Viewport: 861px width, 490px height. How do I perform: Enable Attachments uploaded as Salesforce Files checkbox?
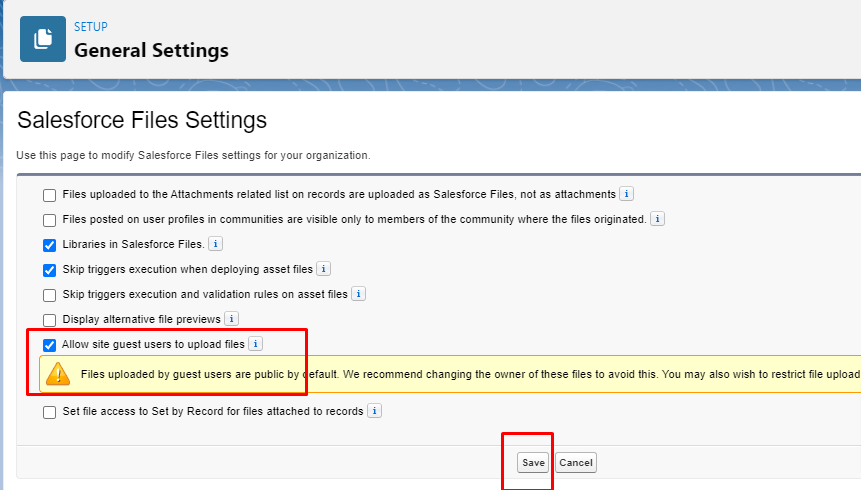click(49, 195)
